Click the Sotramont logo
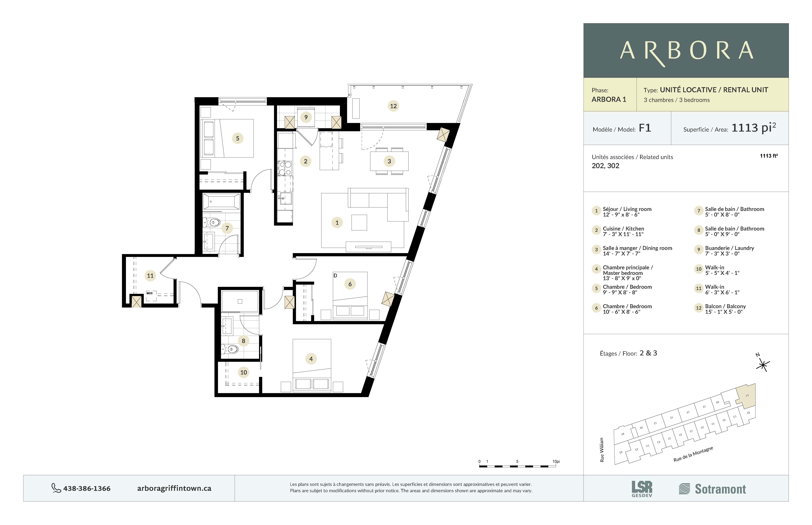The image size is (812, 525). click(x=712, y=489)
